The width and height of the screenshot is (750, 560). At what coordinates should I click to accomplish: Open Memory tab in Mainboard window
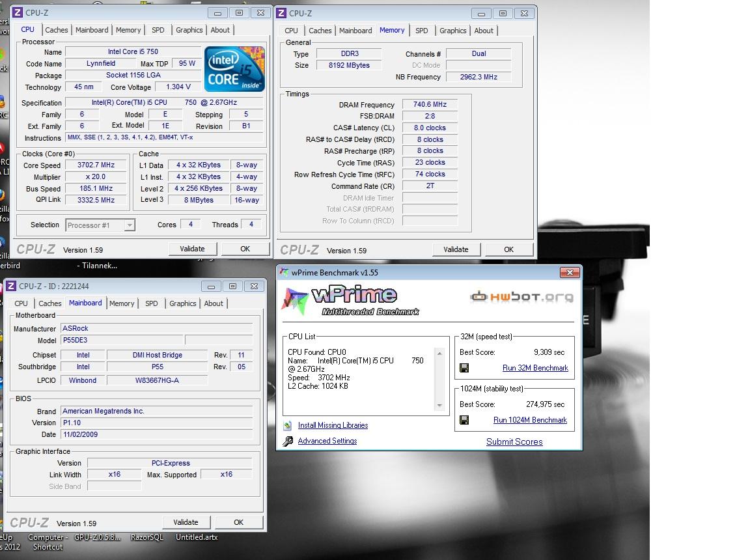click(122, 303)
